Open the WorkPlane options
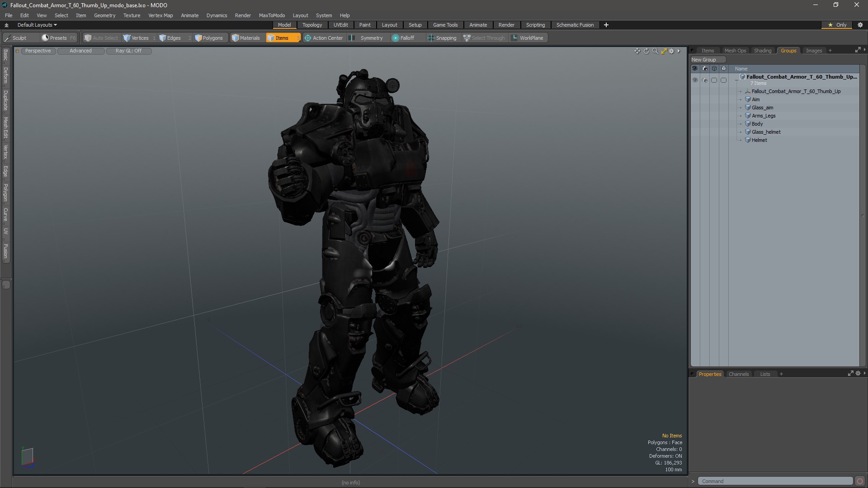The width and height of the screenshot is (868, 488). [528, 38]
